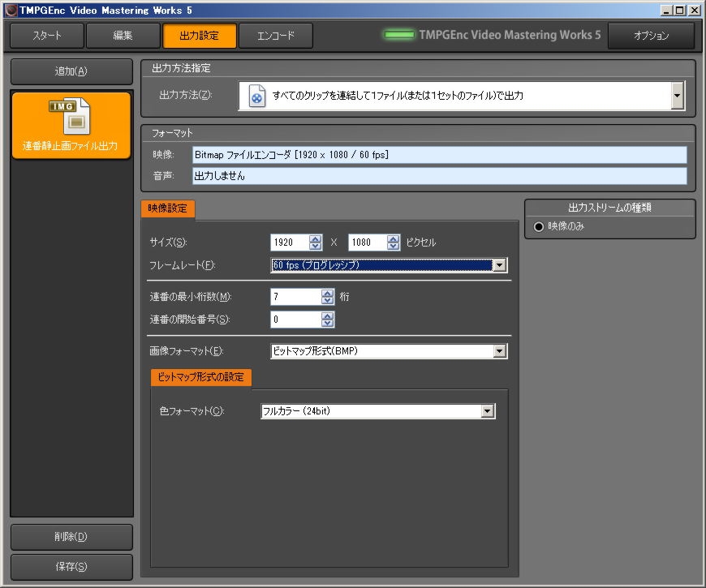
Task: Expand the 出力方法 dropdown arrow
Action: (x=677, y=96)
